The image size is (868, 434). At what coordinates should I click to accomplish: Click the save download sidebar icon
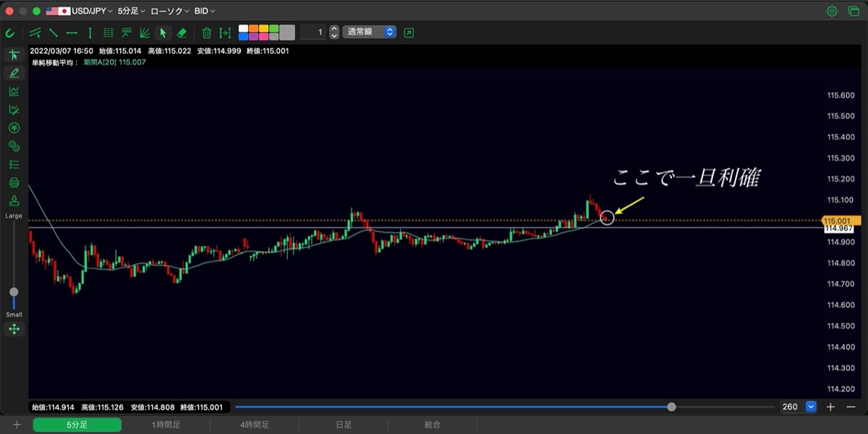point(14,200)
